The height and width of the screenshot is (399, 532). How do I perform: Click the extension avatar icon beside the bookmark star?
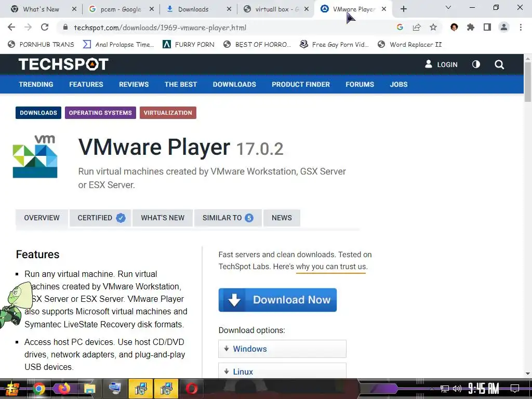coord(454,27)
